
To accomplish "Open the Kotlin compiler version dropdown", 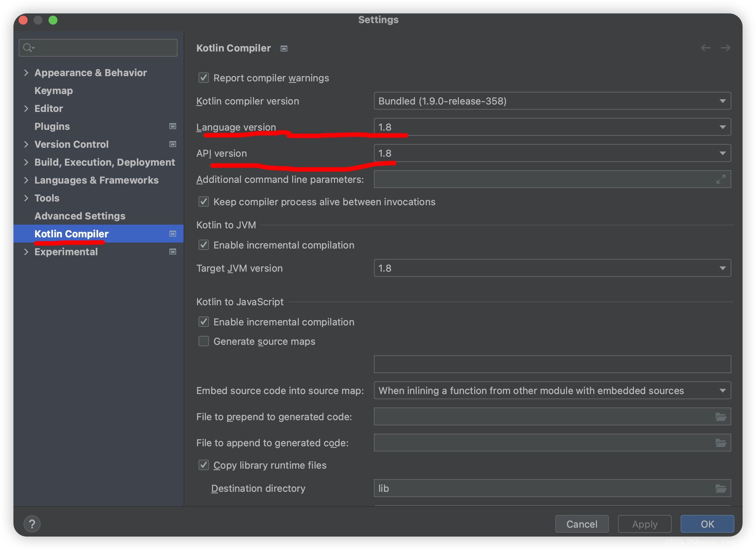I will point(723,101).
